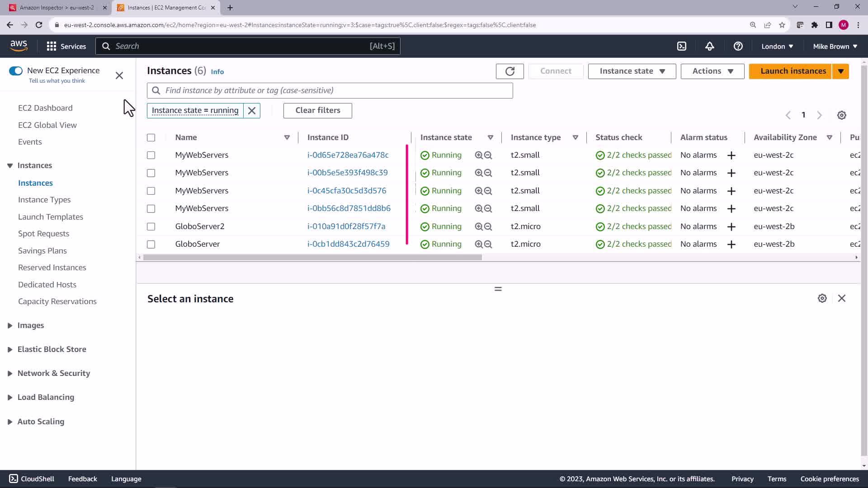Click the refresh instances icon button
Viewport: 868px width, 488px height.
point(509,71)
